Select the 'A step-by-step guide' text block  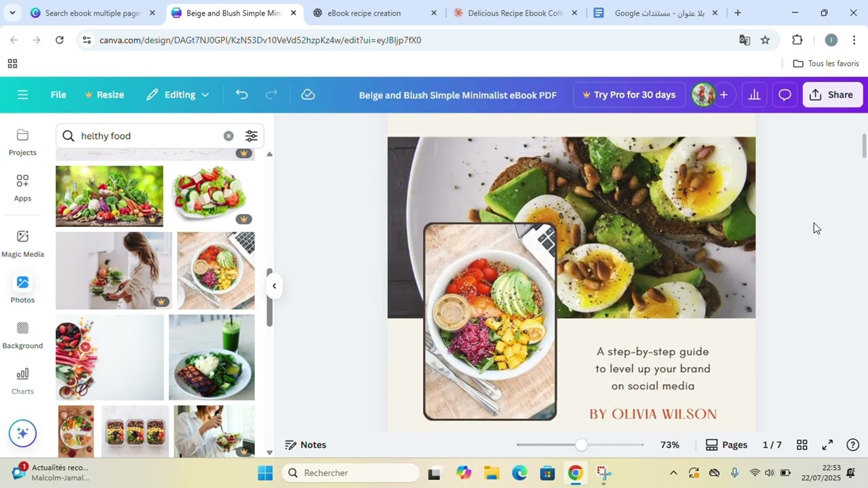(x=652, y=369)
